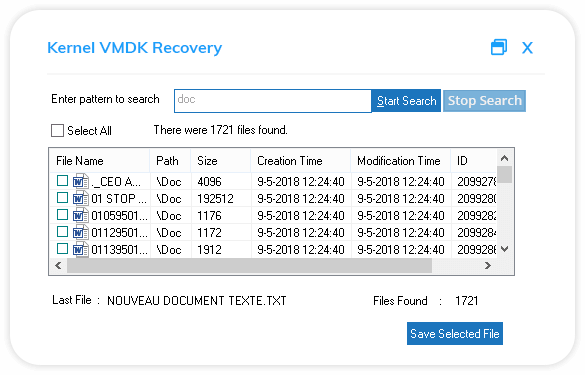Screen dimensions: 585x375
Task: Check the box for 01139501 file
Action: (62, 249)
